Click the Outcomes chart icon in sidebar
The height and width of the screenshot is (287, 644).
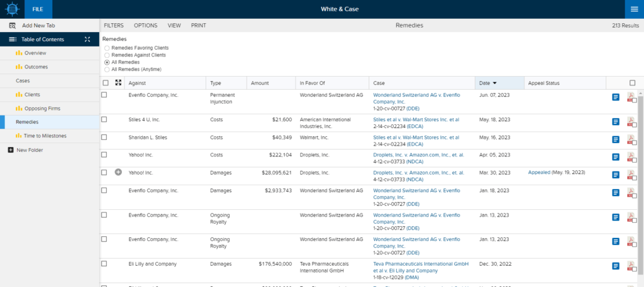coord(19,67)
